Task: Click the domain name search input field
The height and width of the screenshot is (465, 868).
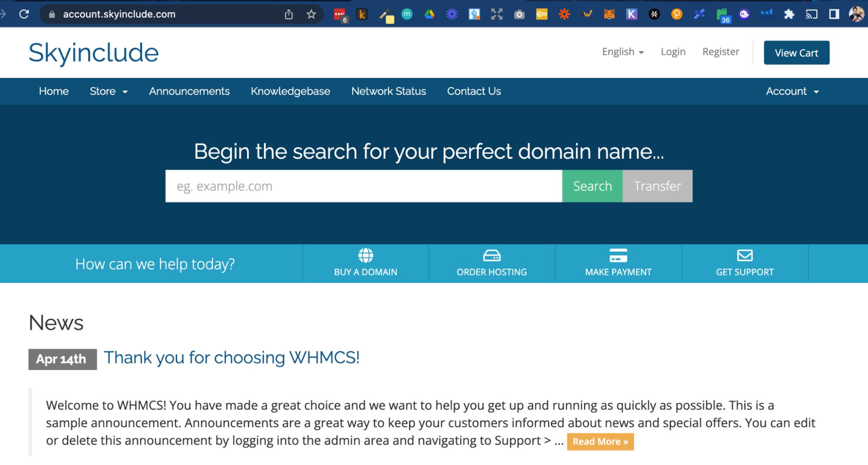Action: point(363,186)
